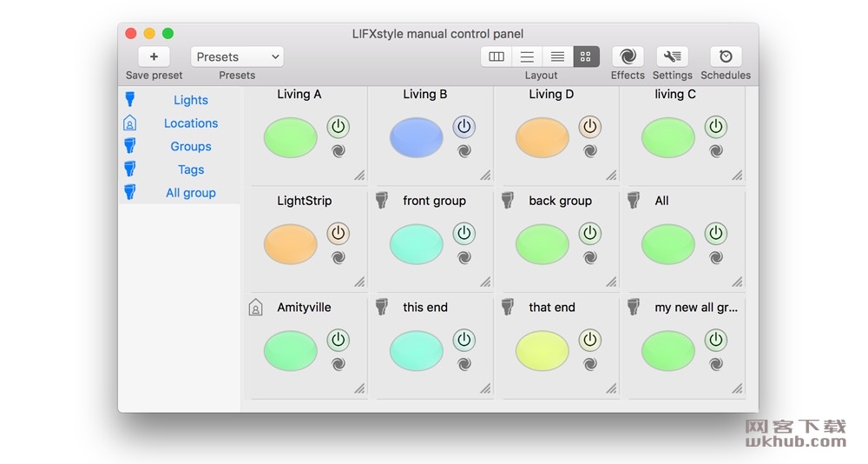Viewport: 868px width, 464px height.
Task: Select Lights in the sidebar
Action: [190, 100]
